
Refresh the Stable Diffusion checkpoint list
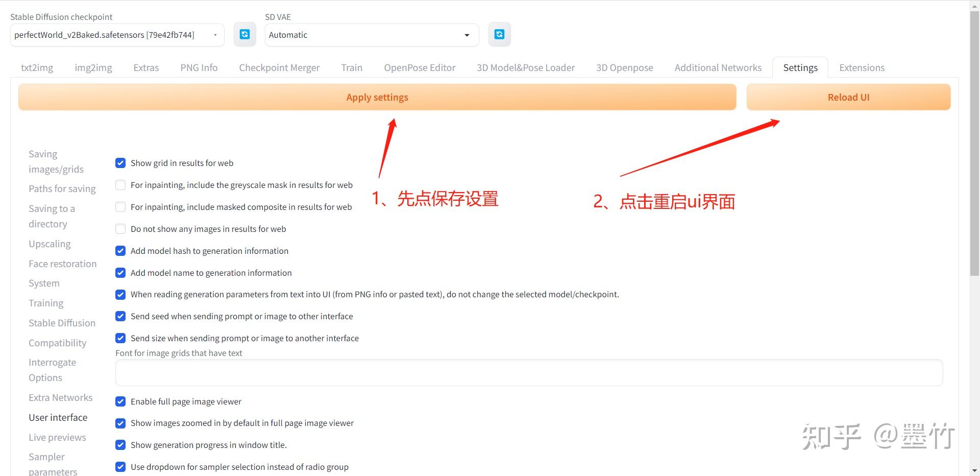(x=244, y=35)
